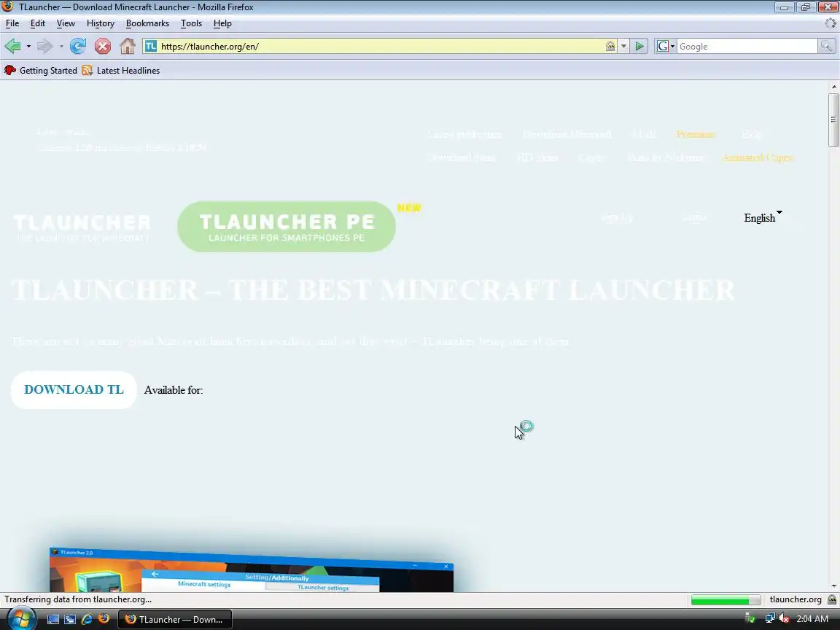Go back with the green Back arrow
The width and height of the screenshot is (840, 630).
coord(13,46)
